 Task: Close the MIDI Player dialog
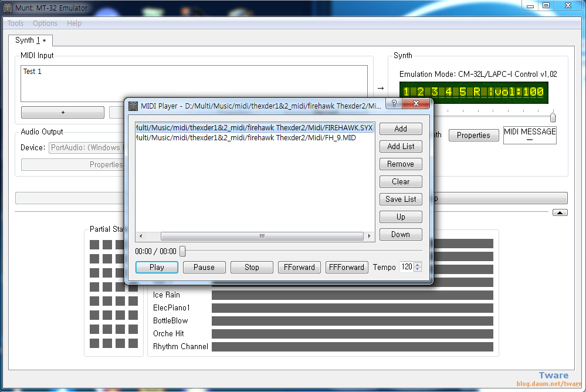(416, 103)
